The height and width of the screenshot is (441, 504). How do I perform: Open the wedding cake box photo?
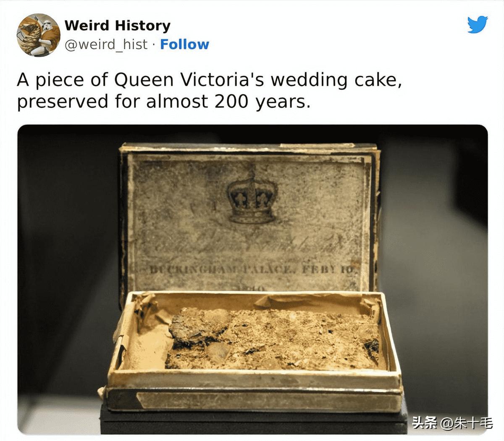pos(252,279)
